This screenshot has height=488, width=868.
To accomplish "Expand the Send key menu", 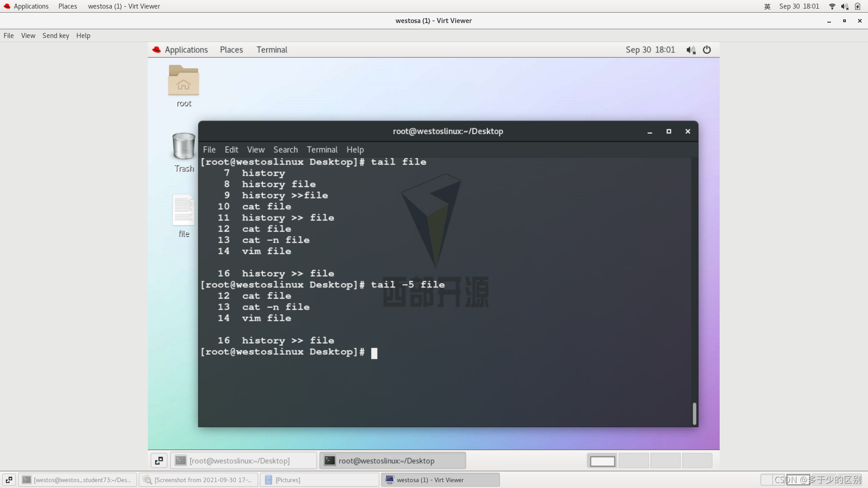I will click(56, 36).
